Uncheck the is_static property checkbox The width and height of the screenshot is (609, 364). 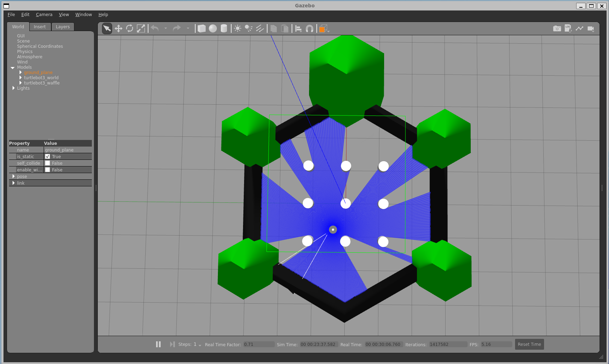[x=48, y=156]
